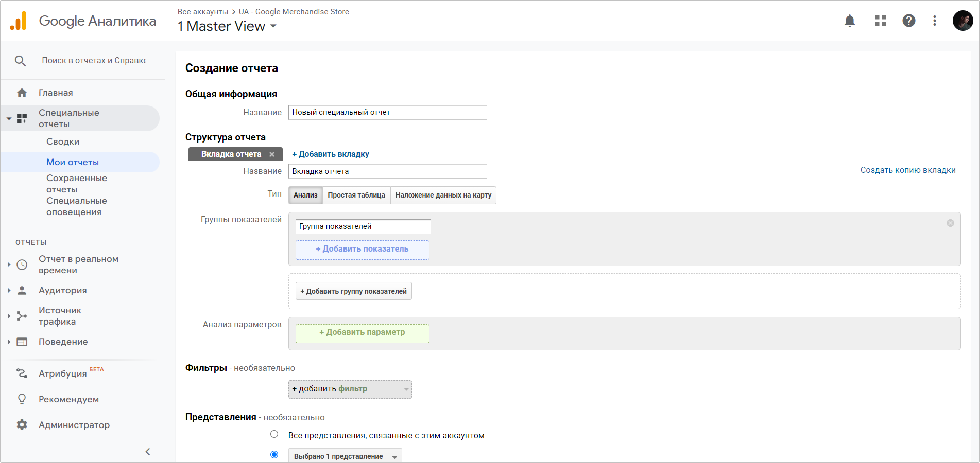
Task: Select 'Все представления' radio button
Action: coord(274,434)
